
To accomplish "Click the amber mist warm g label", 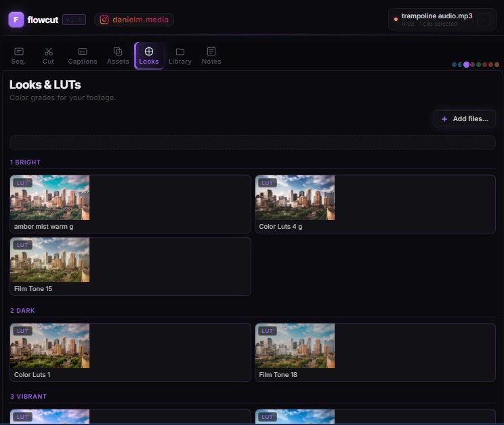I will pos(44,227).
